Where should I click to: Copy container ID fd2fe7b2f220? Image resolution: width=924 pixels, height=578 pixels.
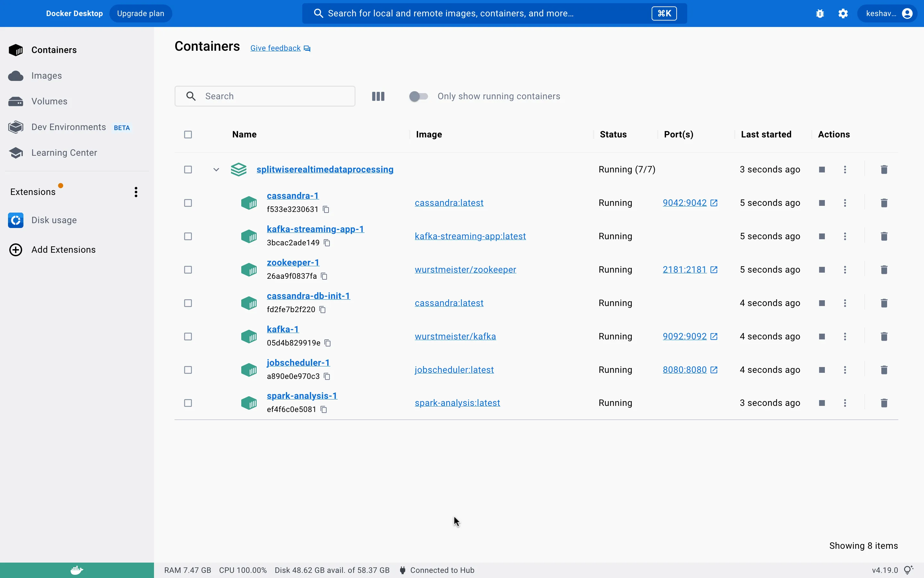click(x=323, y=310)
